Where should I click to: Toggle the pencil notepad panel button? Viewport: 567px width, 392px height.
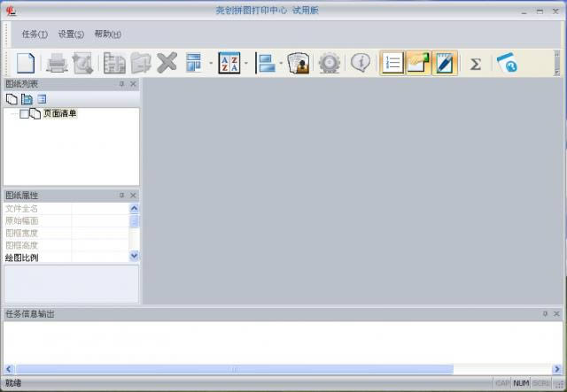click(445, 63)
